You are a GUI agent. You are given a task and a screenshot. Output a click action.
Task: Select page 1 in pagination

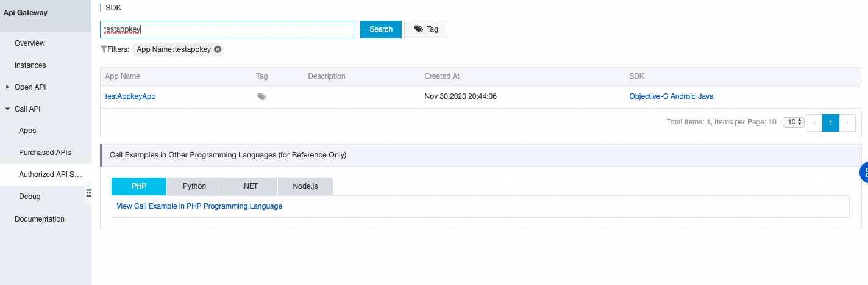point(831,123)
